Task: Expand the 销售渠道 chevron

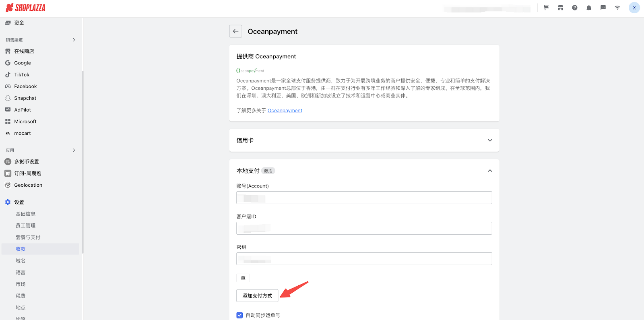Action: pos(74,40)
